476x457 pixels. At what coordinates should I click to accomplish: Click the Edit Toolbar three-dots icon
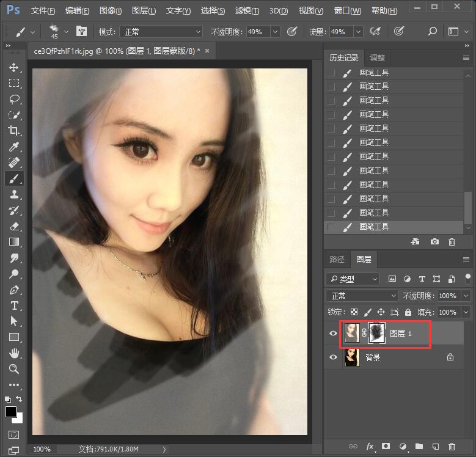pyautogui.click(x=13, y=385)
